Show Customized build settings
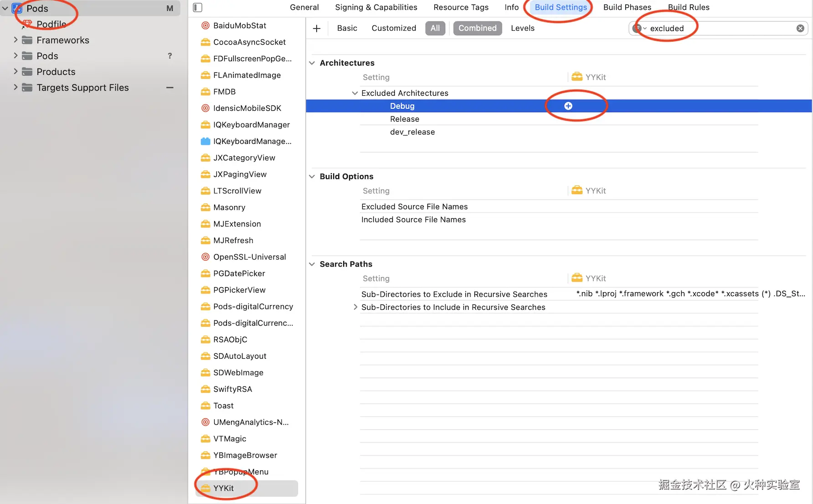 (394, 28)
